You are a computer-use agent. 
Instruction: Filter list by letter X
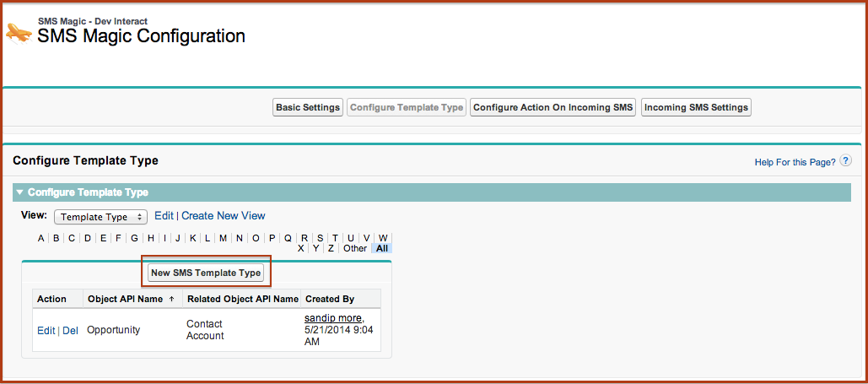coord(300,248)
